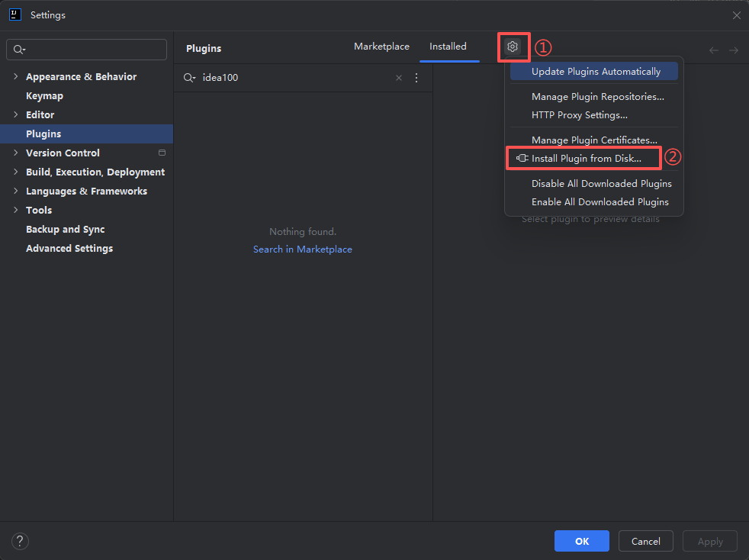Expand the Editor settings section
This screenshot has height=560, width=749.
(15, 115)
